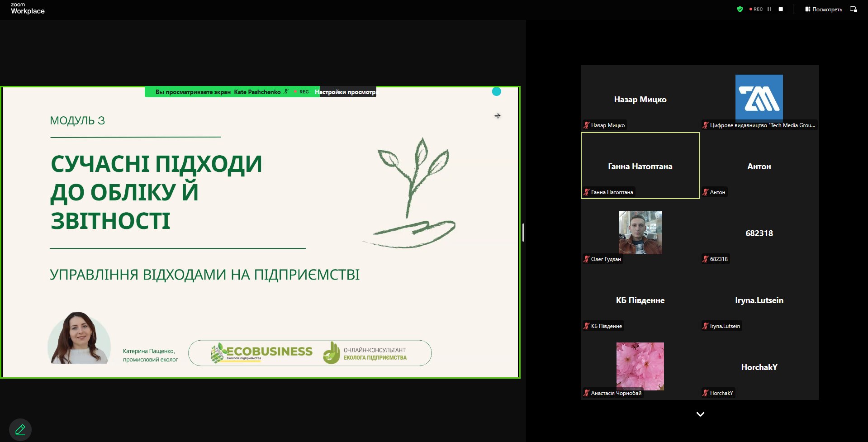This screenshot has height=442, width=868.
Task: Click the Zoom Workplace logo
Action: [28, 9]
